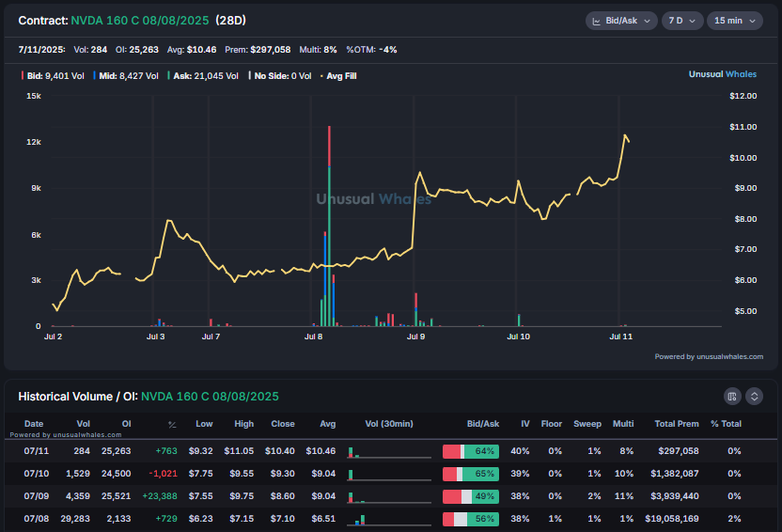Sort table by Floor column header
The width and height of the screenshot is (782, 532).
click(x=552, y=424)
